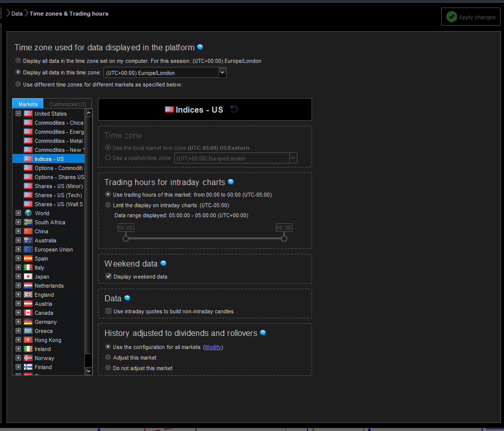Expand the European Union tree node
Screen dimensions: 504x431
pyautogui.click(x=18, y=249)
